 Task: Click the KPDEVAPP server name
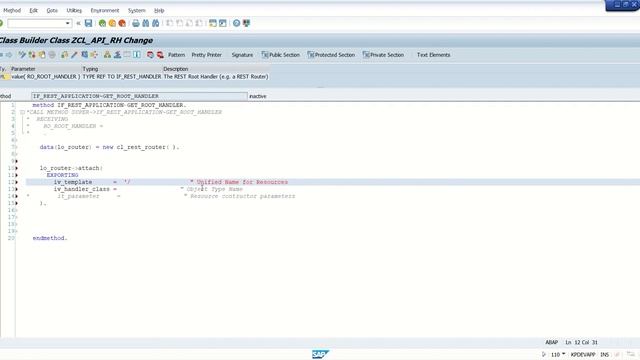pyautogui.click(x=583, y=354)
